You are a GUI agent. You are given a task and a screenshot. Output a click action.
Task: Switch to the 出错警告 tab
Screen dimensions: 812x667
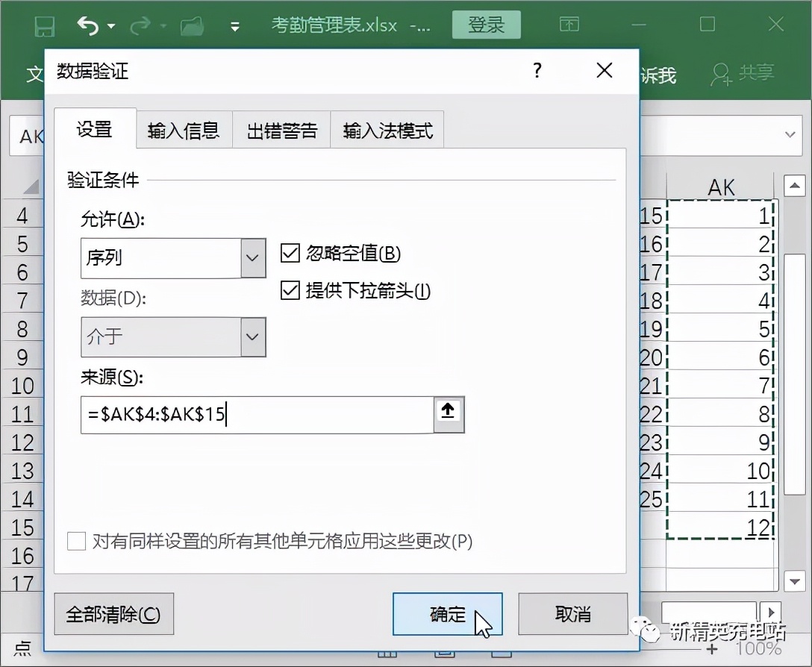282,129
